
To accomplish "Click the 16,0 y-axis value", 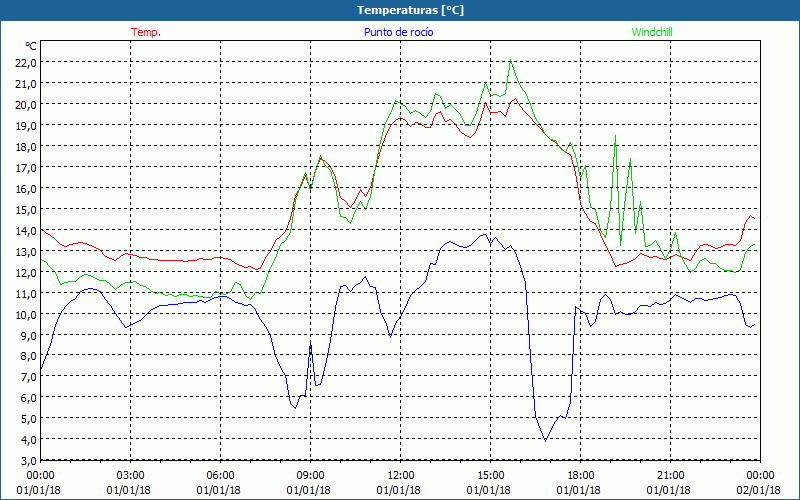I will tap(26, 188).
